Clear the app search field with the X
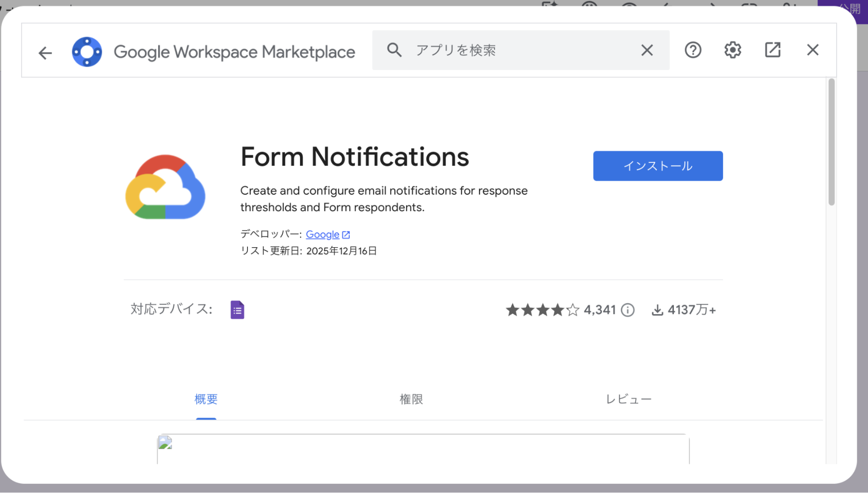 pyautogui.click(x=647, y=50)
